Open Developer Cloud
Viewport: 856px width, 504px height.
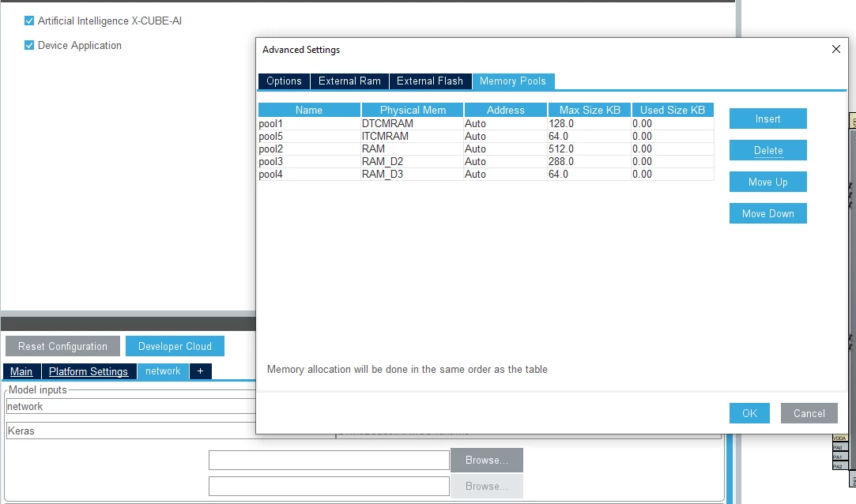tap(175, 346)
